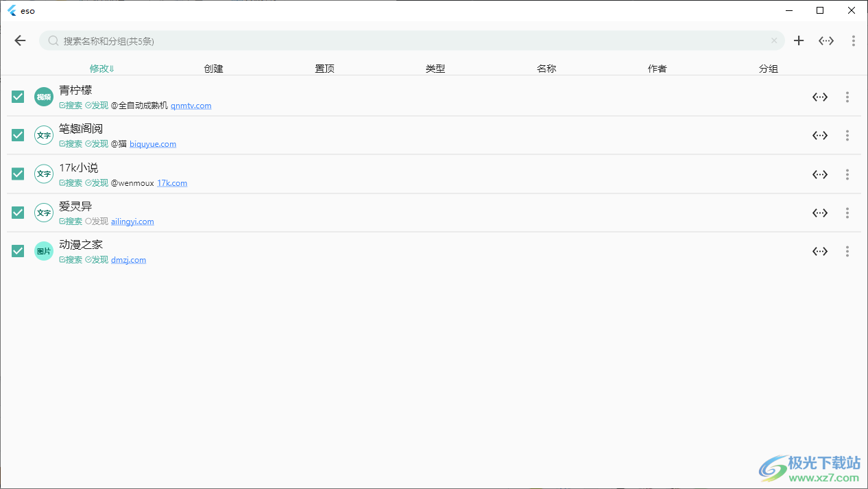Sort by 名称 tab

[546, 69]
